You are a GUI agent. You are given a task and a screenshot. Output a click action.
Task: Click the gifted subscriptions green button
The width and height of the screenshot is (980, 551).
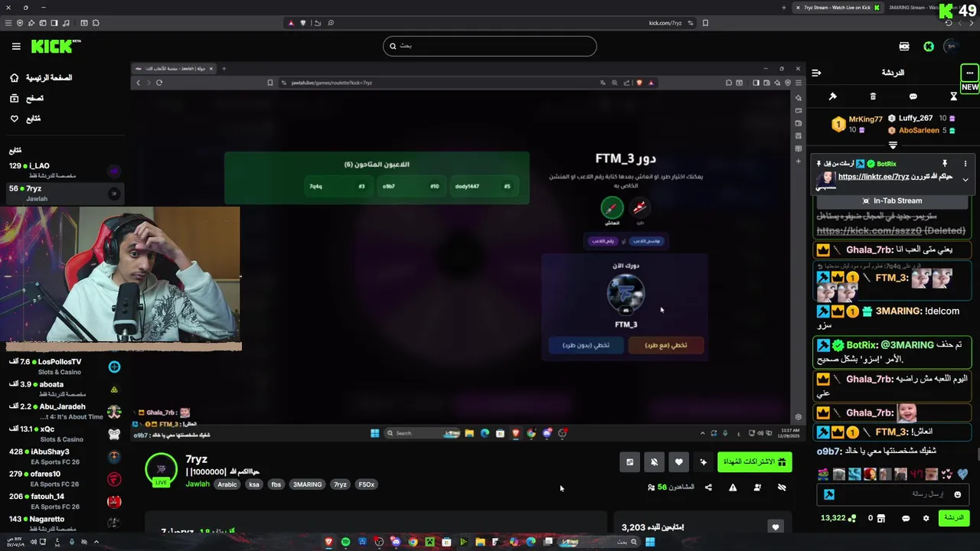coord(754,461)
